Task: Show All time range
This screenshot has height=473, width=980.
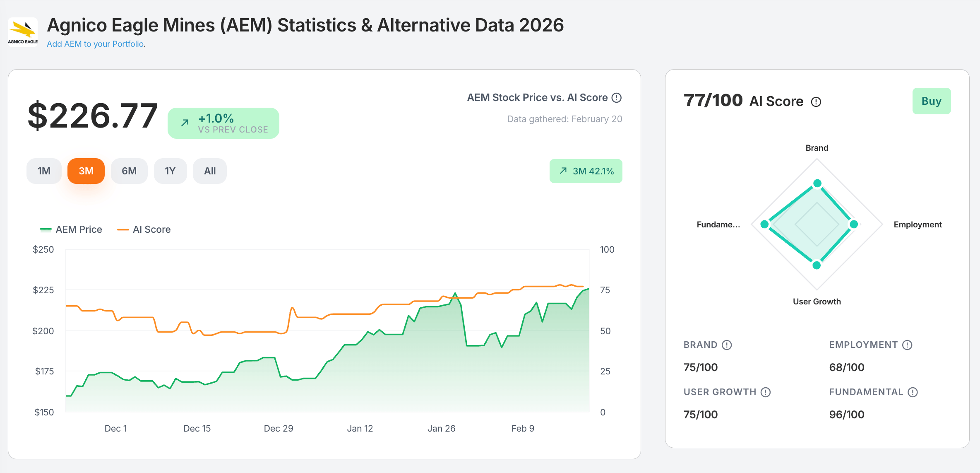Action: [x=210, y=171]
